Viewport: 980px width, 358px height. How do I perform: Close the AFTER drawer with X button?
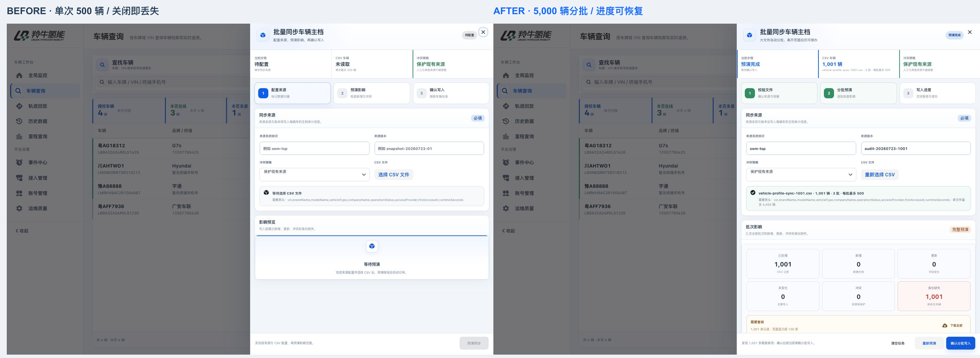point(970,32)
